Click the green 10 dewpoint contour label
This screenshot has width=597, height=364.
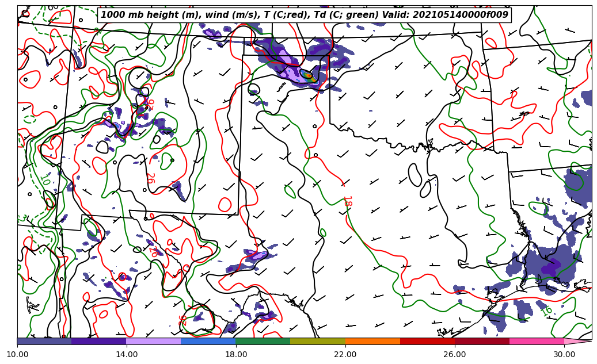46,179
